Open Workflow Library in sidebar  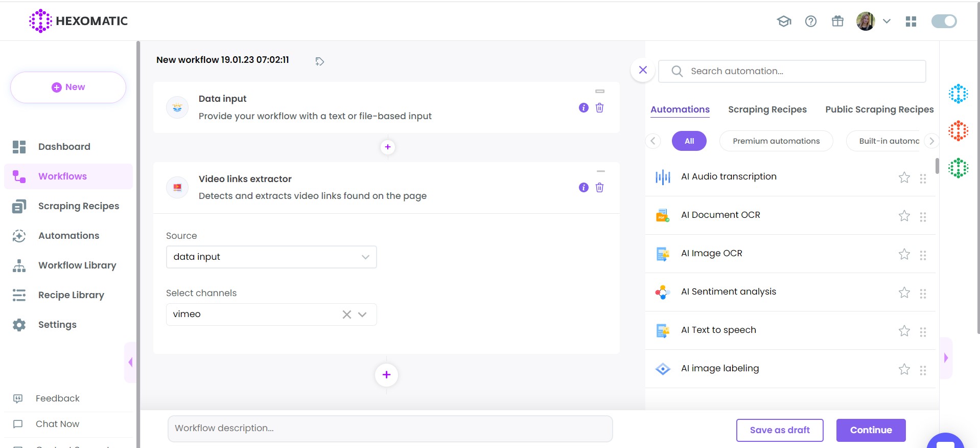77,265
